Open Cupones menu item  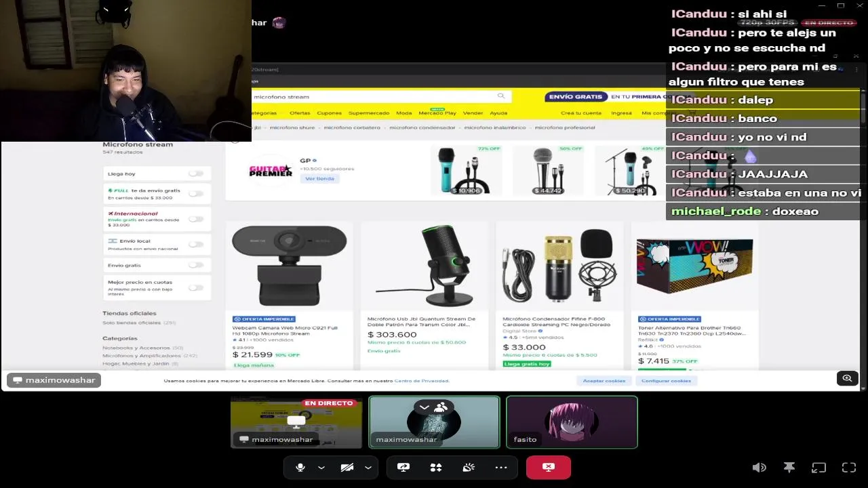pyautogui.click(x=330, y=113)
